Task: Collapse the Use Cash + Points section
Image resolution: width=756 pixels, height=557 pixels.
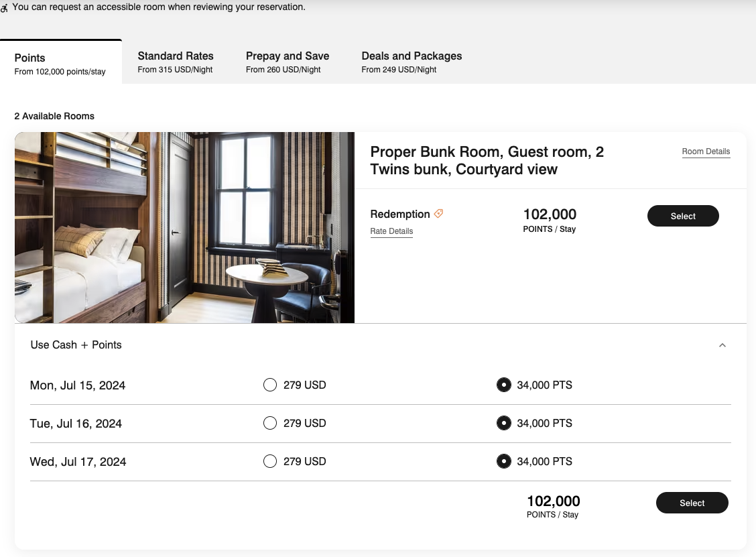Action: [722, 345]
